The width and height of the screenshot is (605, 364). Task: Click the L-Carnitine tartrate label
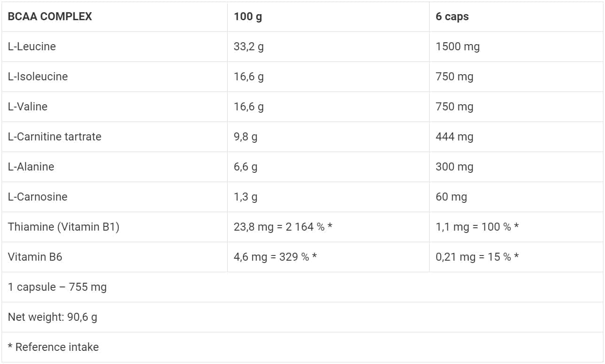click(x=54, y=137)
